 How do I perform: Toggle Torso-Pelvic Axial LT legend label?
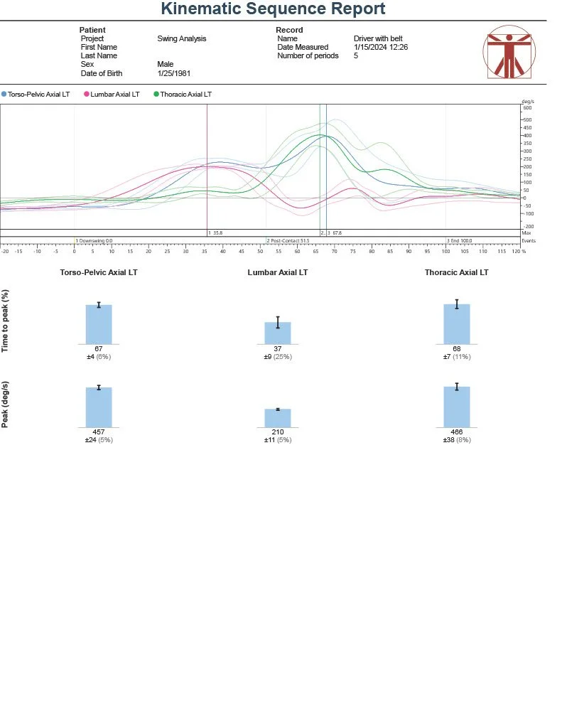(41, 94)
